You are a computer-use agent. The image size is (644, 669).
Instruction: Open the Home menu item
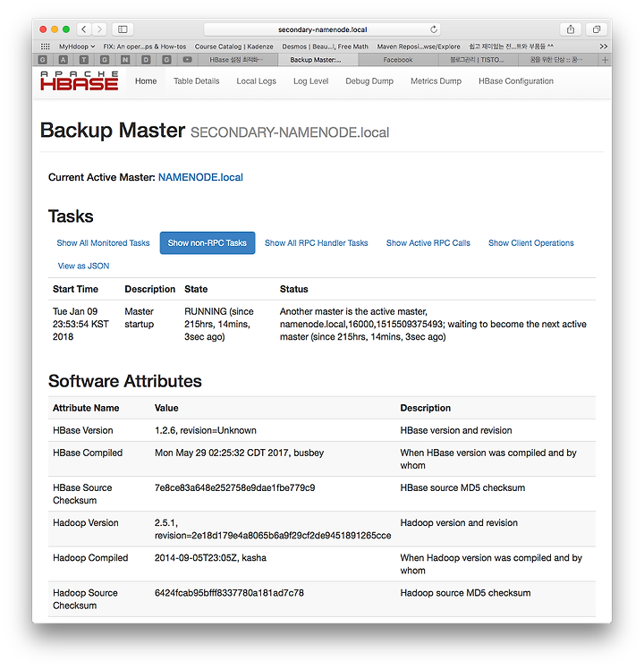(x=146, y=81)
